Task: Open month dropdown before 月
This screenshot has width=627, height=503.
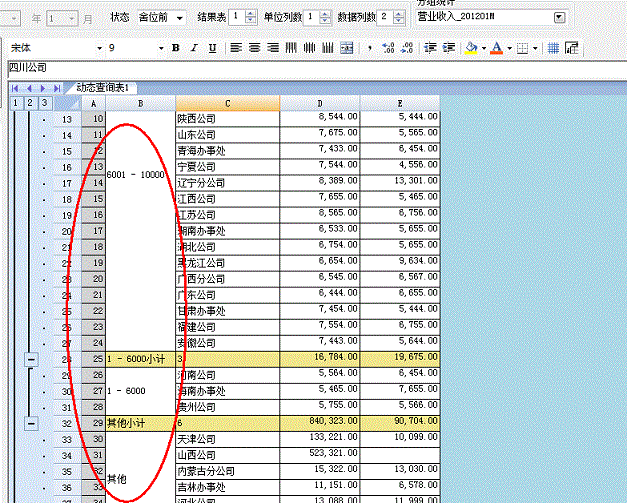Action: coord(71,18)
